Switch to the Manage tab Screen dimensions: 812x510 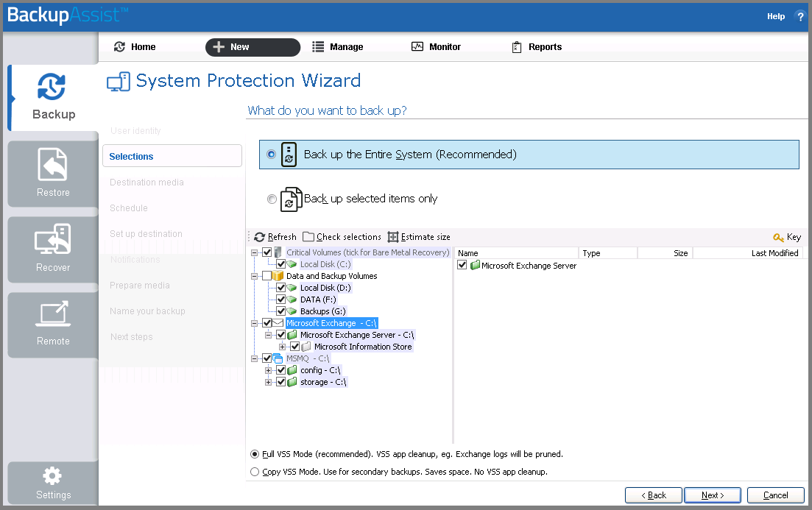point(338,47)
